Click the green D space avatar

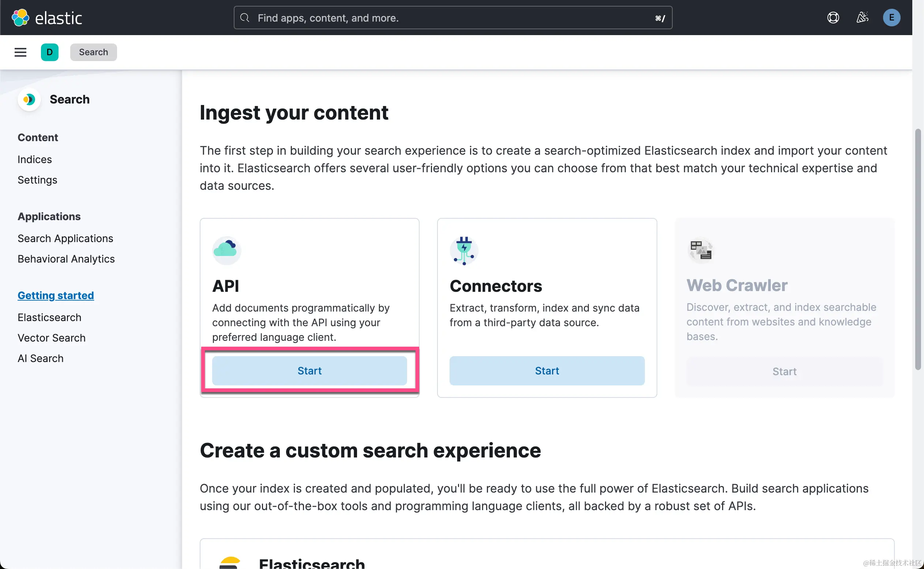point(50,52)
